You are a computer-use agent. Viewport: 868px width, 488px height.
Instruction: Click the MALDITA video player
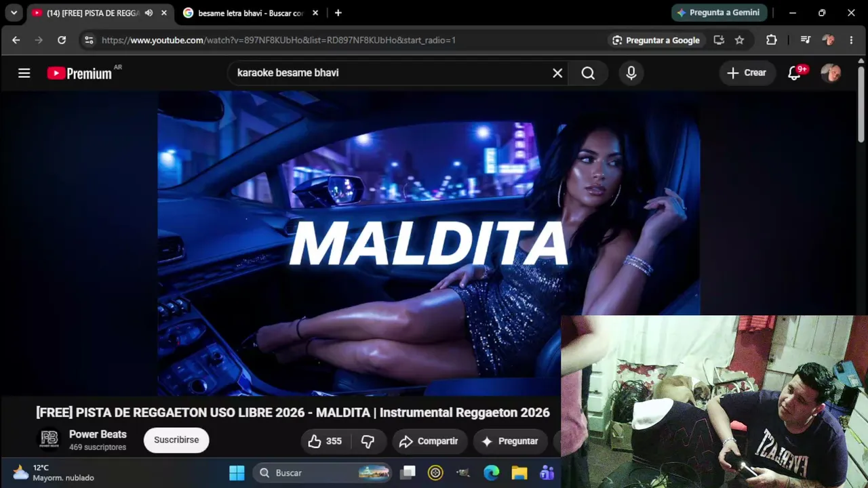(429, 243)
